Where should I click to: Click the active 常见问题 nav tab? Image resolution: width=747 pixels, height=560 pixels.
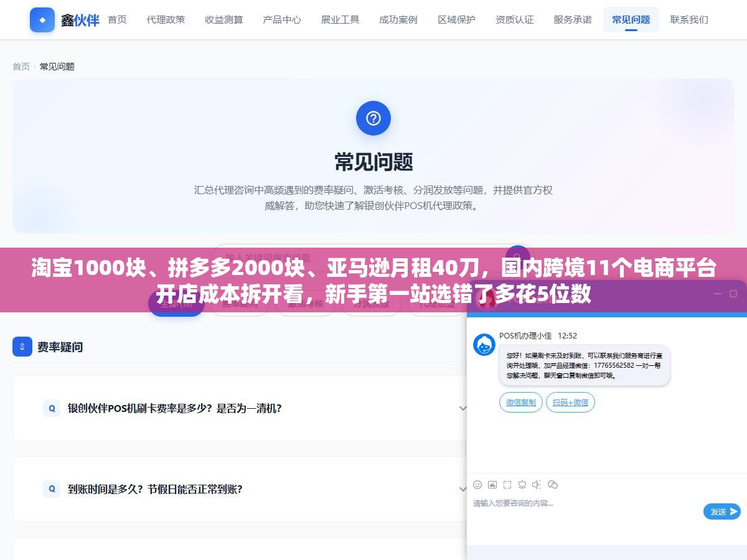click(631, 20)
